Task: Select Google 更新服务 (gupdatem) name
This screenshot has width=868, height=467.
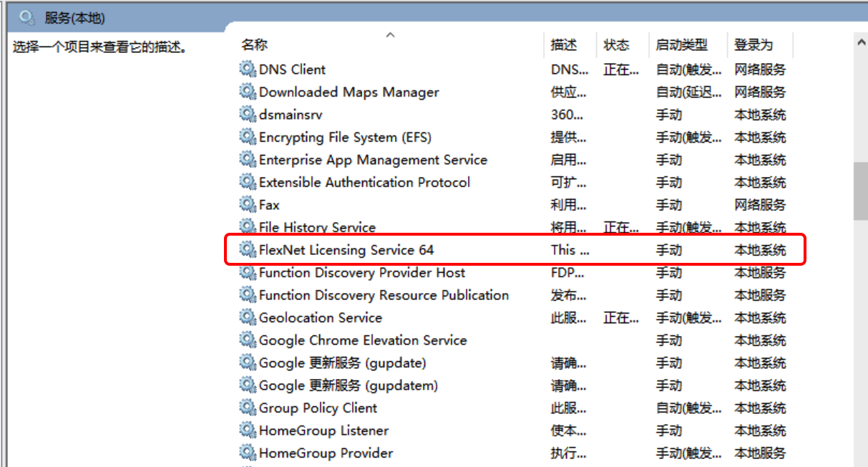Action: [348, 385]
